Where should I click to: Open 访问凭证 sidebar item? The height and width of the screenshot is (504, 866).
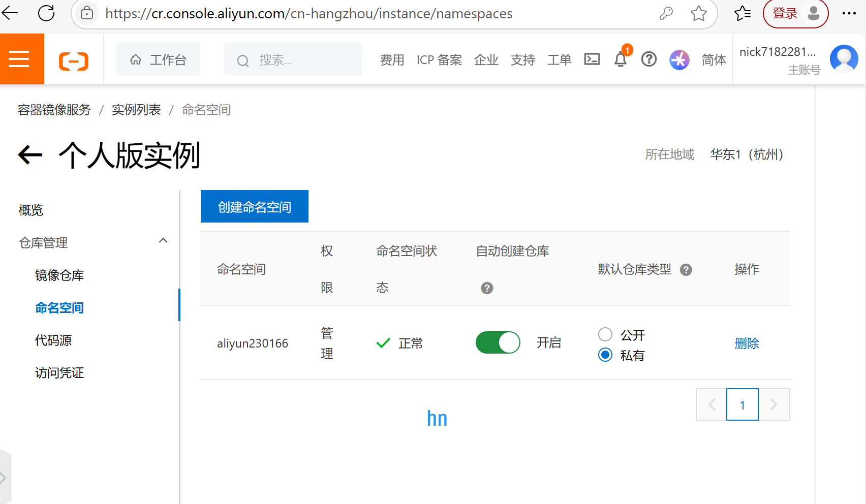59,372
